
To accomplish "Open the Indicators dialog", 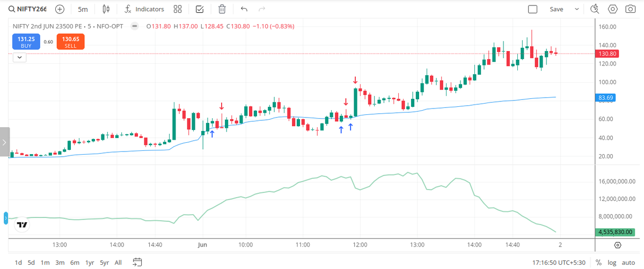I will click(144, 9).
